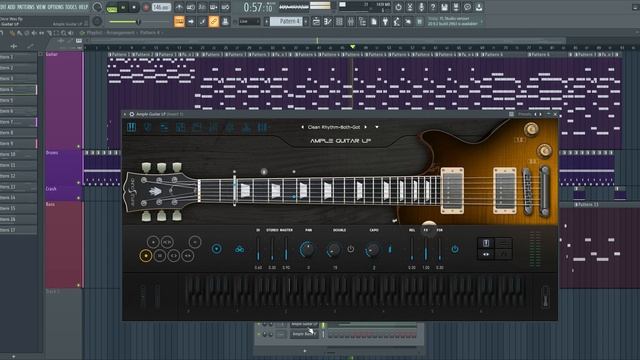
Task: Click Ample Bass P channel button
Action: [304, 334]
